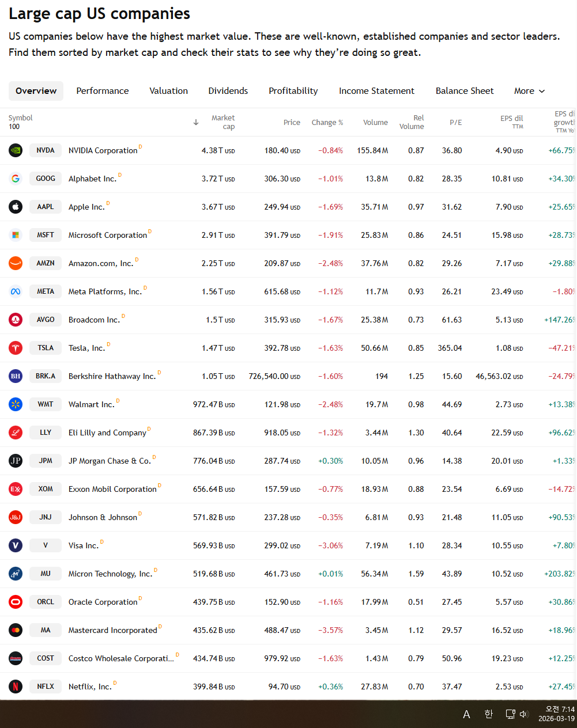Image resolution: width=577 pixels, height=728 pixels.
Task: Go to the Income Statement tab
Action: point(376,91)
